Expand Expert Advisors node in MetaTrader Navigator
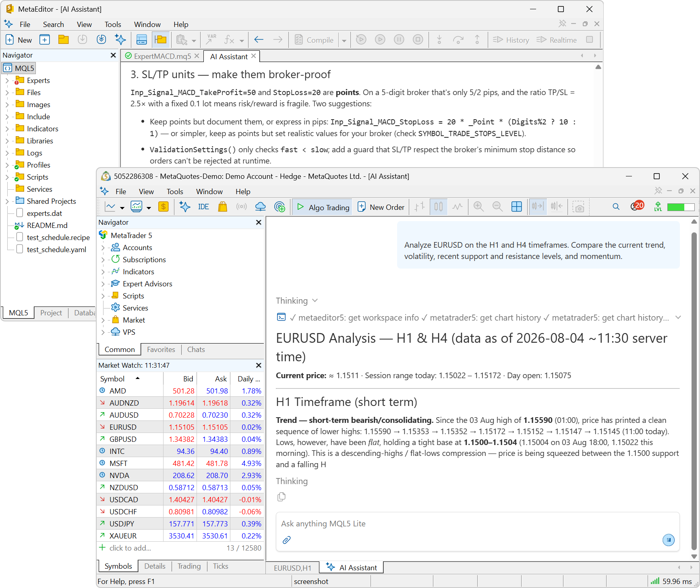The height and width of the screenshot is (588, 700). click(x=103, y=284)
